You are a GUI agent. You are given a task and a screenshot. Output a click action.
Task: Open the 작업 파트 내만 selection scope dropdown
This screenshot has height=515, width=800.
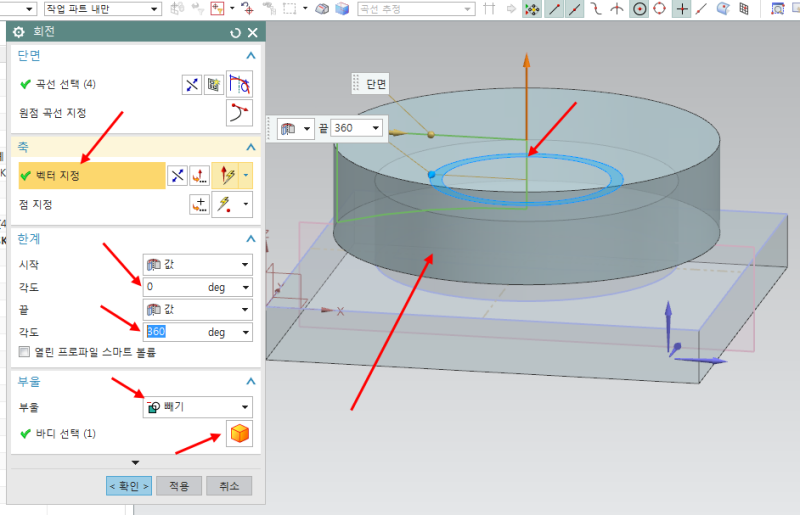[100, 9]
